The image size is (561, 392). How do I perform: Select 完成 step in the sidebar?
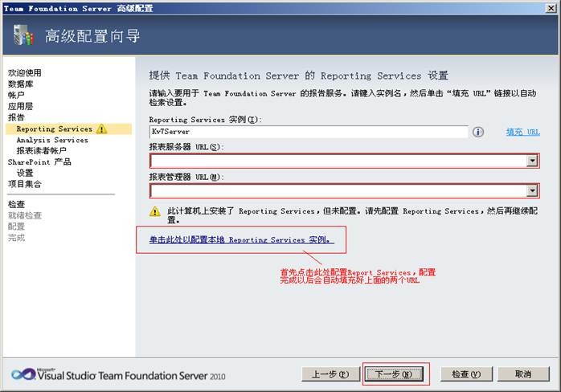pyautogui.click(x=16, y=238)
